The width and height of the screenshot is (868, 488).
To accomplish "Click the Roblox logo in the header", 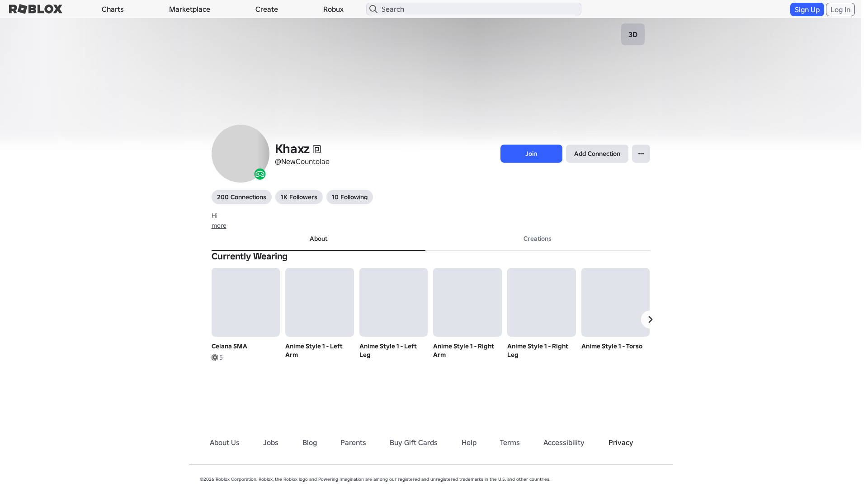I will [x=36, y=9].
